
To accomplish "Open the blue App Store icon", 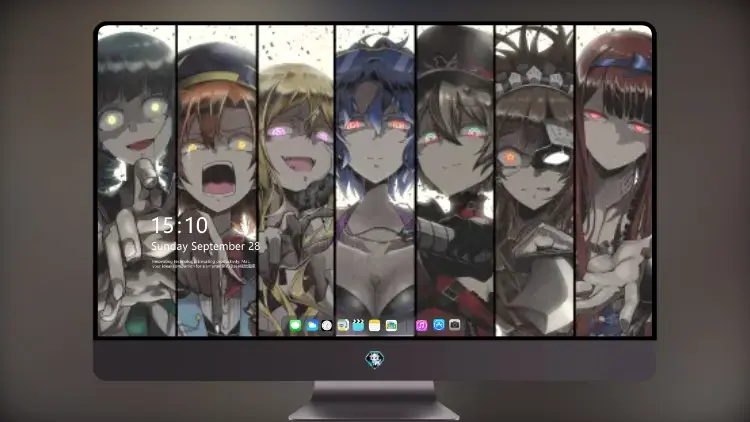I will point(439,325).
